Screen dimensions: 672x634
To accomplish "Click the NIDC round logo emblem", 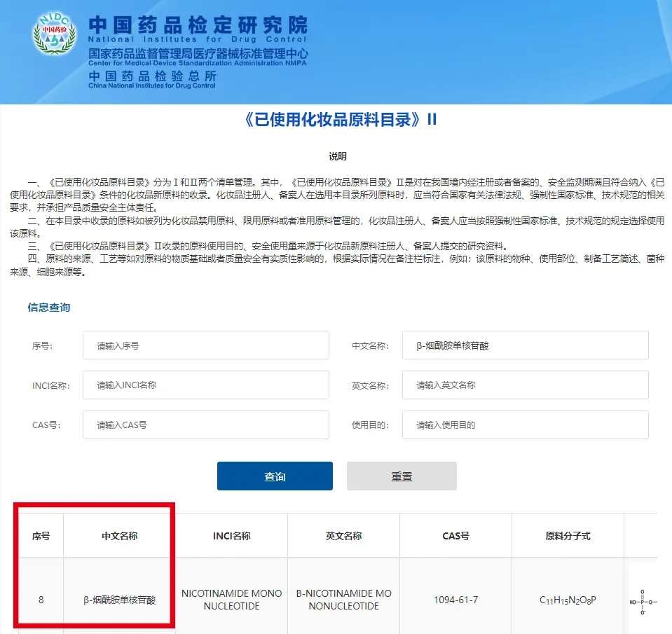I will 55,34.
